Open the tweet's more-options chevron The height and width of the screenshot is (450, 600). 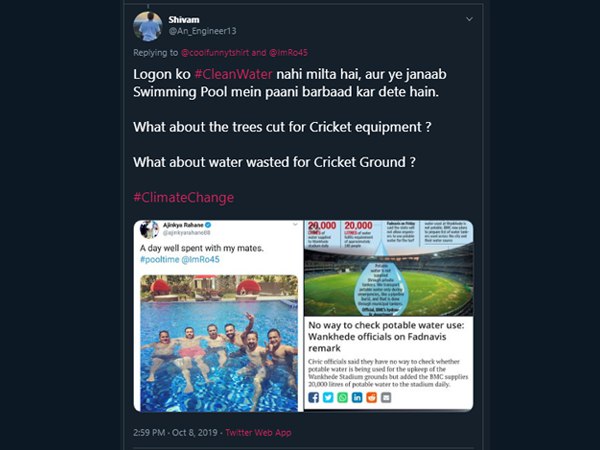pyautogui.click(x=467, y=19)
